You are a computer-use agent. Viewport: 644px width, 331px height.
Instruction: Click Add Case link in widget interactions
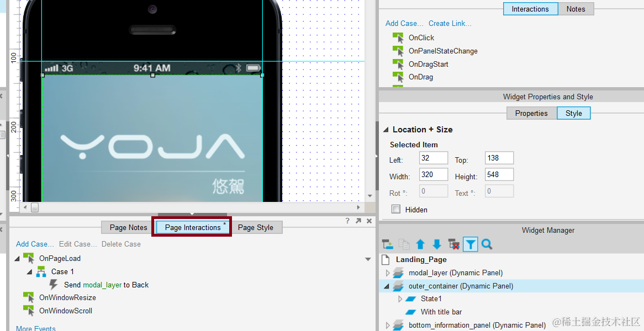click(404, 23)
